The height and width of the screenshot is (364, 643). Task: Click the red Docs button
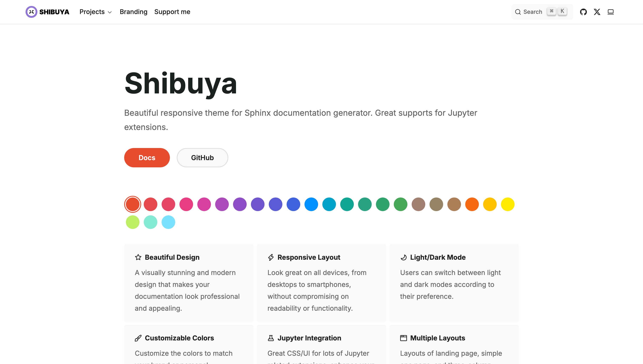(147, 158)
